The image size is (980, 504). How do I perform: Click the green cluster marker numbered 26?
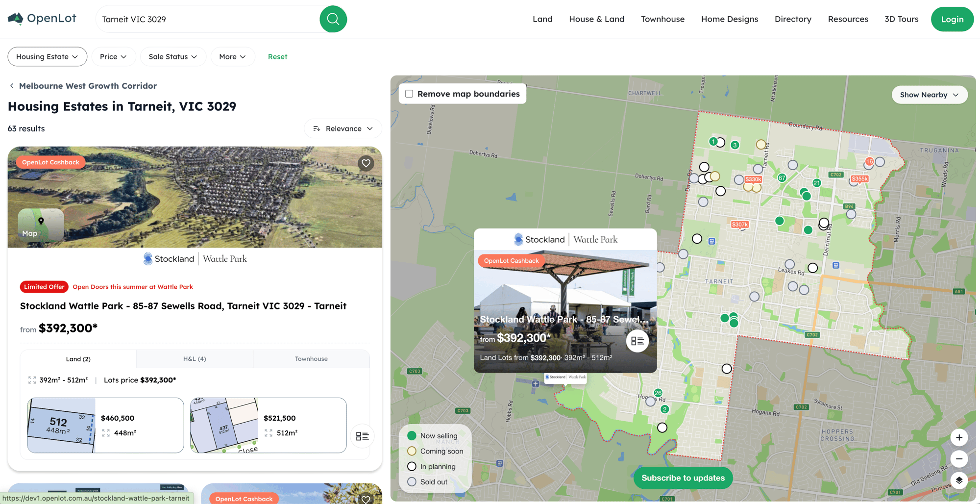[x=658, y=393]
